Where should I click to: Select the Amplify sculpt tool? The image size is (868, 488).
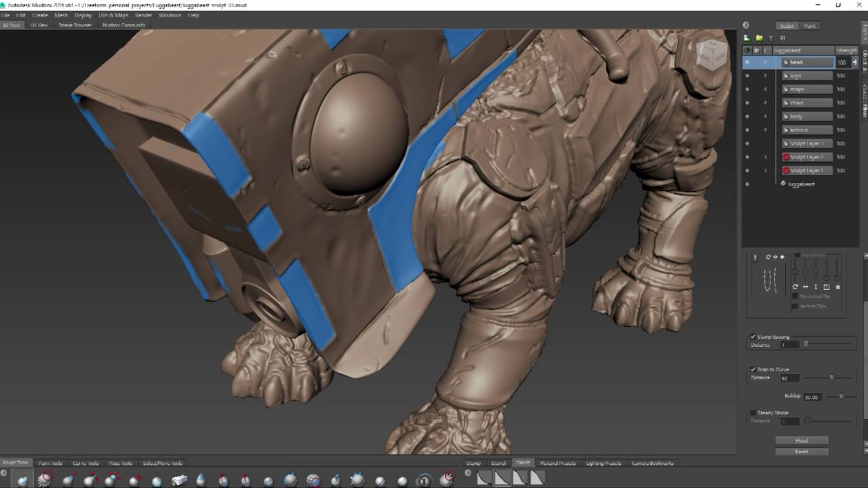(x=380, y=480)
